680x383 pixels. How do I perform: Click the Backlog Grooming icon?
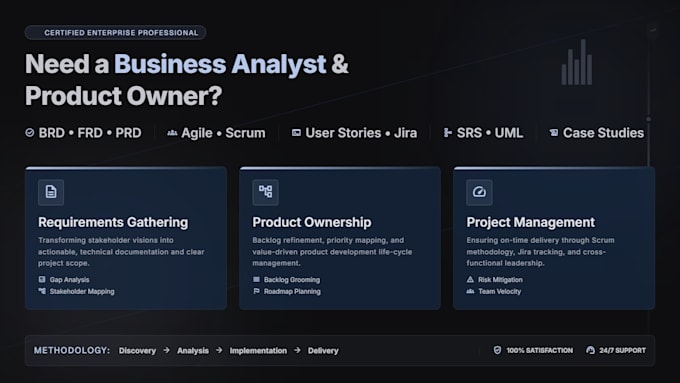click(x=256, y=279)
